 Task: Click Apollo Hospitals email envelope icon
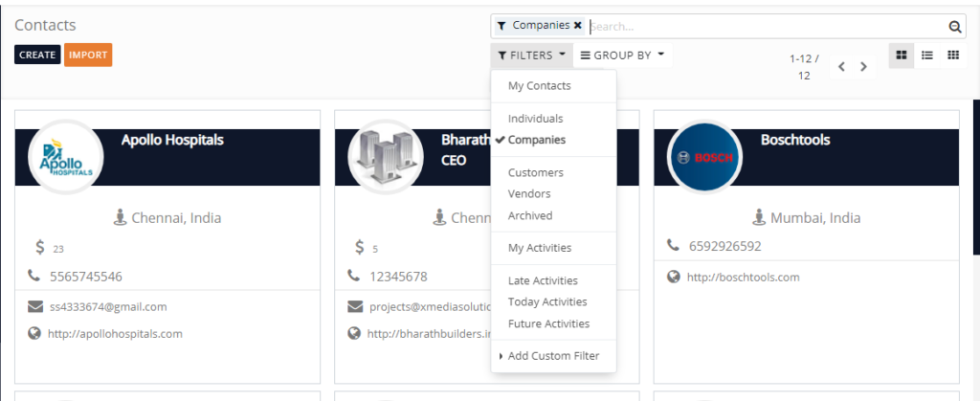tap(35, 306)
